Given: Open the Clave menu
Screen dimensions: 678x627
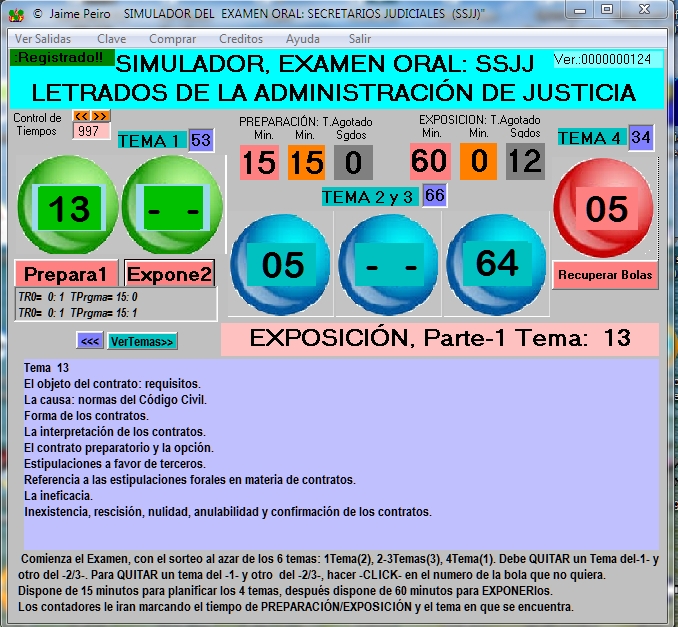Looking at the screenshot, I should (x=111, y=38).
